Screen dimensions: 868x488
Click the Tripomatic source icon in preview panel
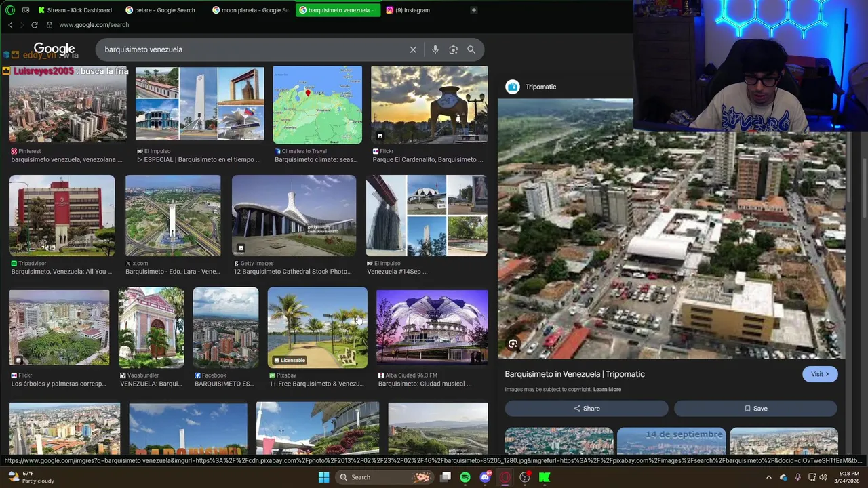click(x=513, y=87)
